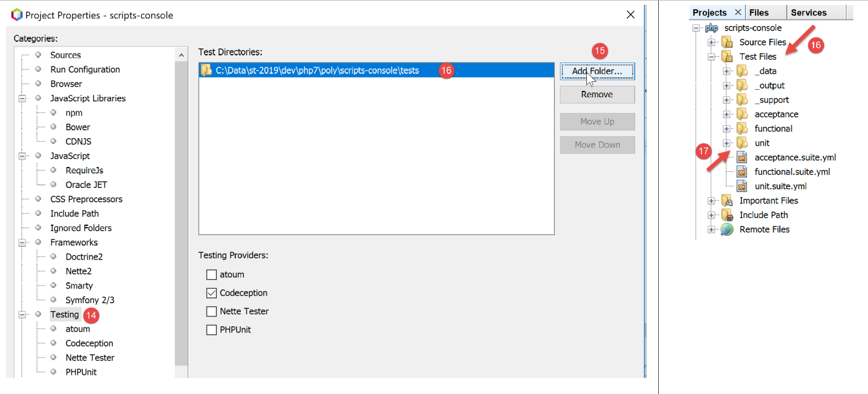Click the PHP project icon beside scripts-console
The image size is (868, 394).
point(712,28)
